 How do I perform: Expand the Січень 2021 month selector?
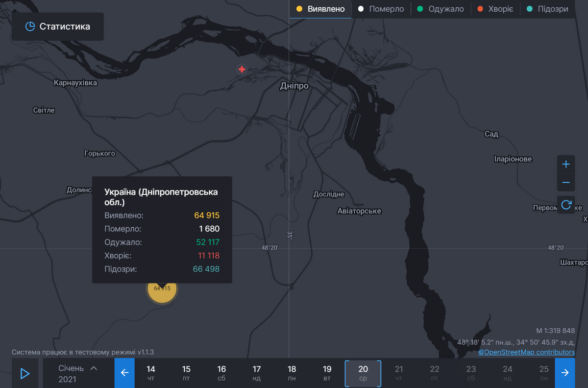point(78,373)
